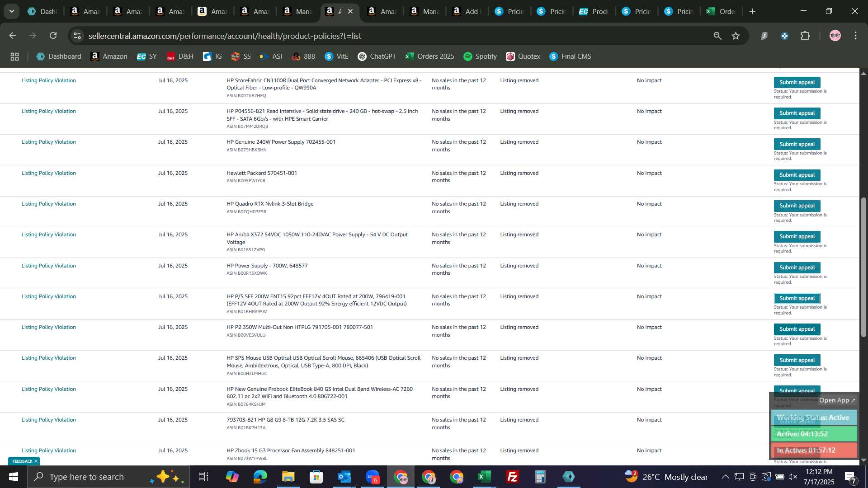Open the Quotex bookmark

(523, 56)
